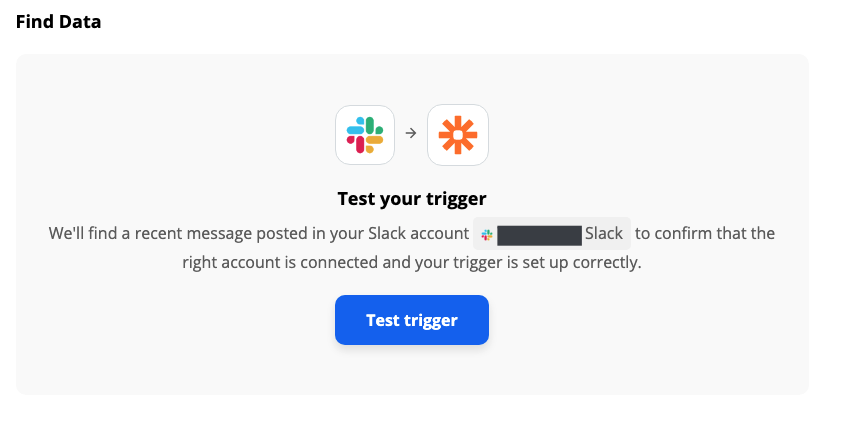Click the large Slack logo icon
Viewport: 843px width, 427px height.
(x=365, y=135)
